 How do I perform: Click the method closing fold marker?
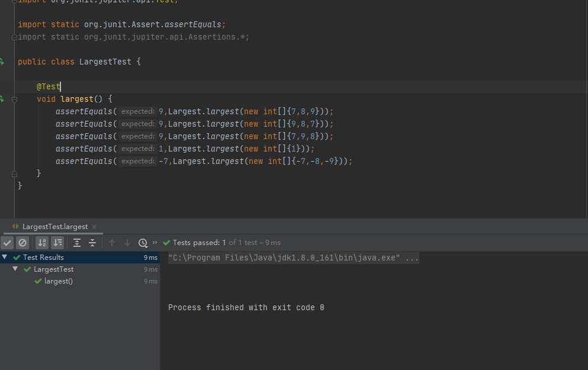(14, 173)
